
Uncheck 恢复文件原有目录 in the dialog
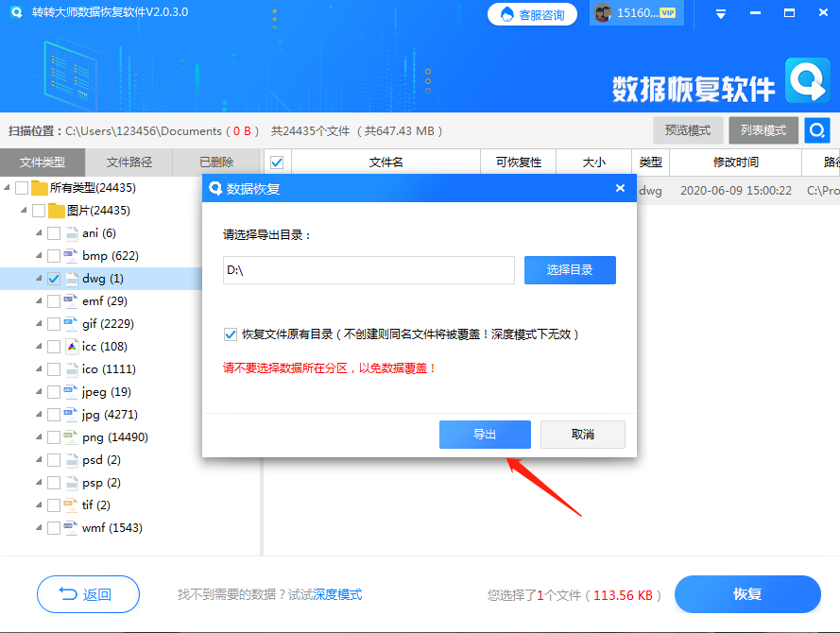click(x=230, y=334)
